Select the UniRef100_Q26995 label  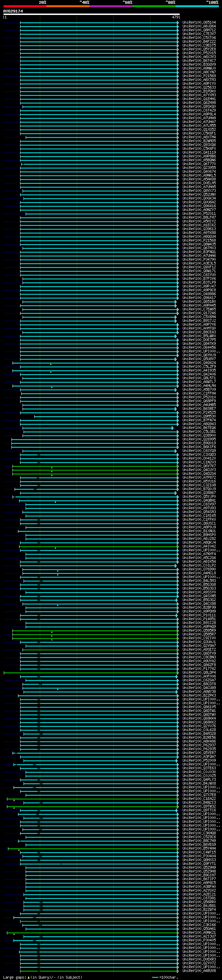pos(199,439)
